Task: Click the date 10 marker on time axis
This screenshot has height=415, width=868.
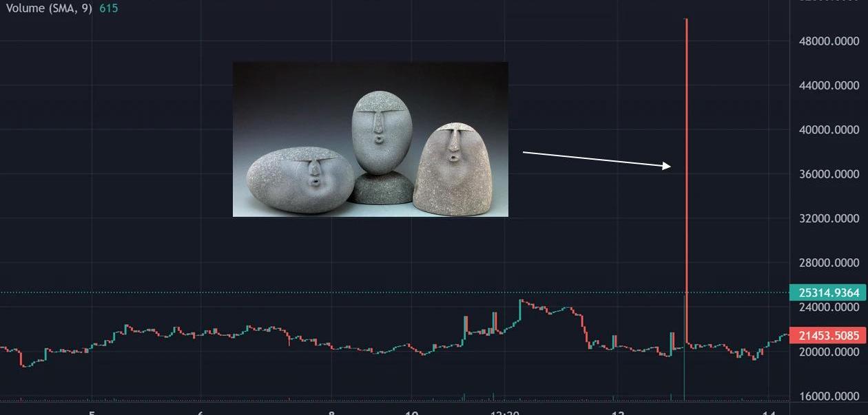Action: click(x=411, y=412)
